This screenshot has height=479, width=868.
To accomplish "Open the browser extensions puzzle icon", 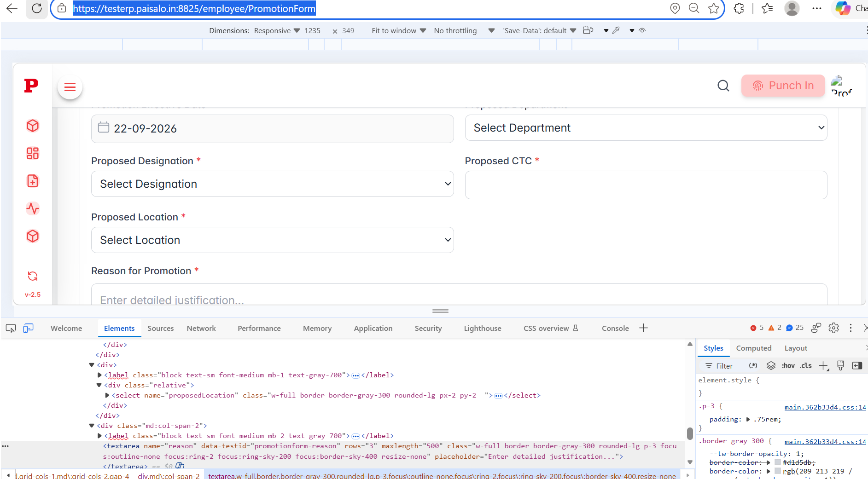I will point(739,8).
